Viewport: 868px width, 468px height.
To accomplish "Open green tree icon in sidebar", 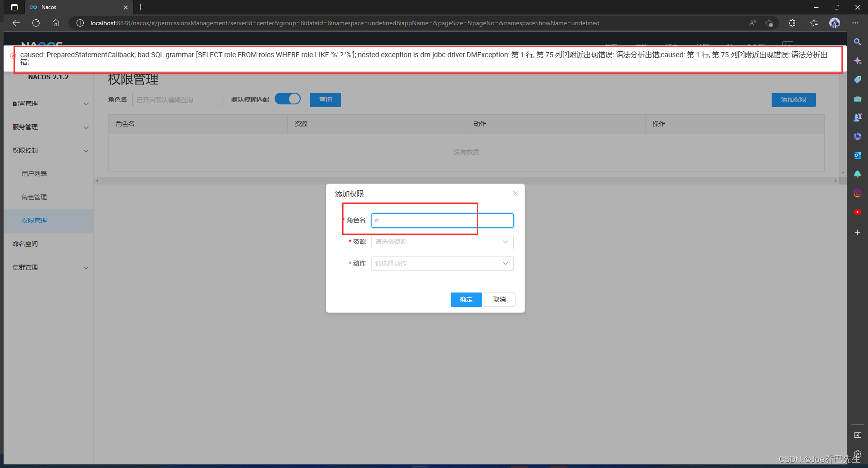I will pyautogui.click(x=858, y=174).
